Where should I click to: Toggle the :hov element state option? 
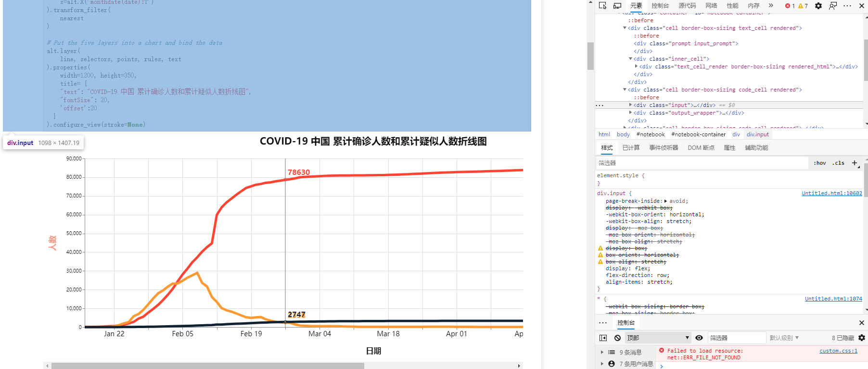820,163
